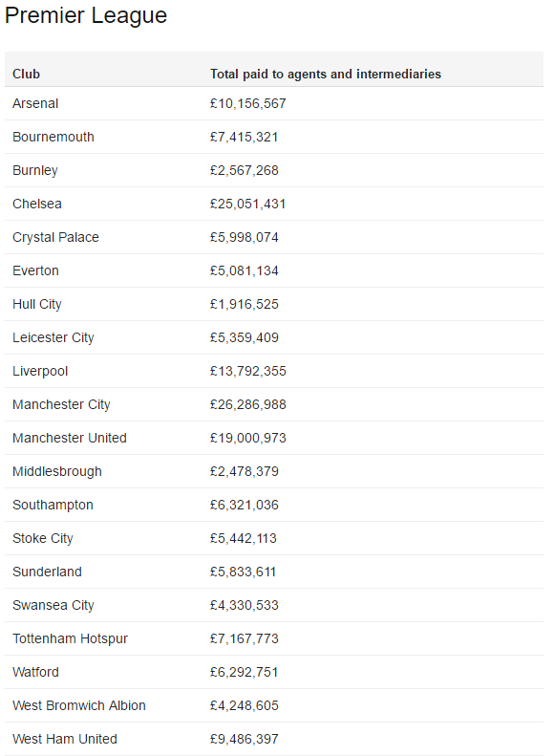Click West Ham United's £9,486,397 amount
The height and width of the screenshot is (756, 554).
[x=244, y=739]
